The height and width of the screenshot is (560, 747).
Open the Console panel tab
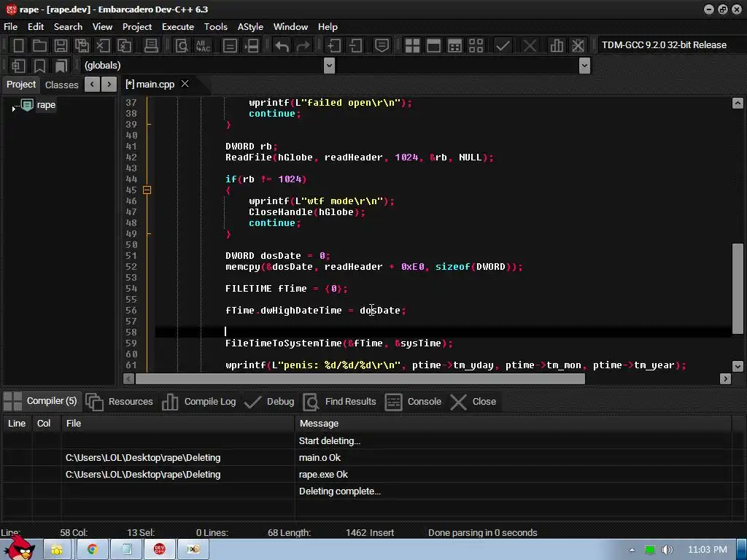coord(413,402)
